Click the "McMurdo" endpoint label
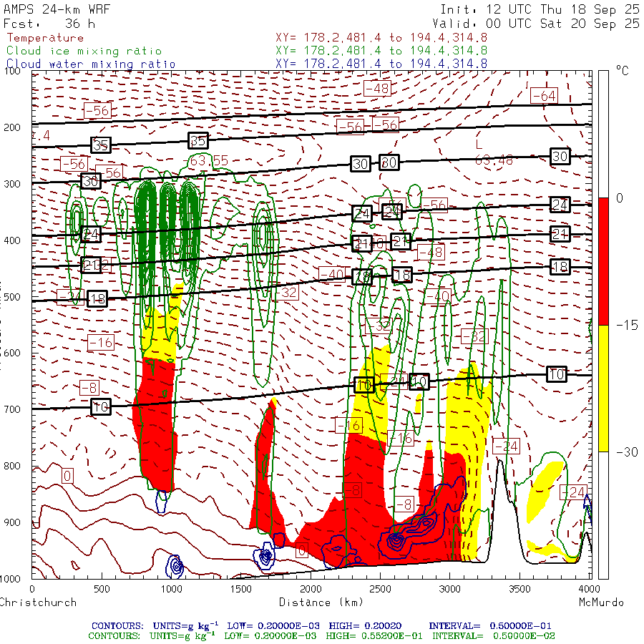Viewport: 644px width, 644px height. [601, 602]
